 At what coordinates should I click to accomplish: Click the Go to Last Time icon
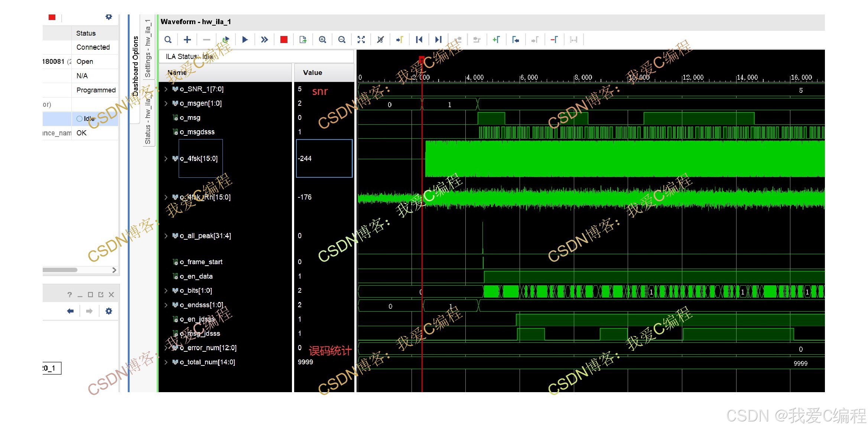tap(438, 40)
